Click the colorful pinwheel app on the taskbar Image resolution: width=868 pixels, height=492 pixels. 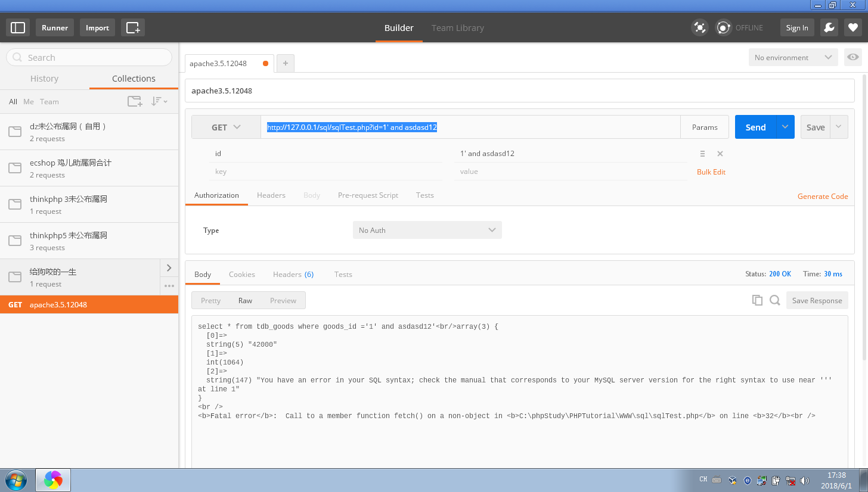tap(53, 479)
